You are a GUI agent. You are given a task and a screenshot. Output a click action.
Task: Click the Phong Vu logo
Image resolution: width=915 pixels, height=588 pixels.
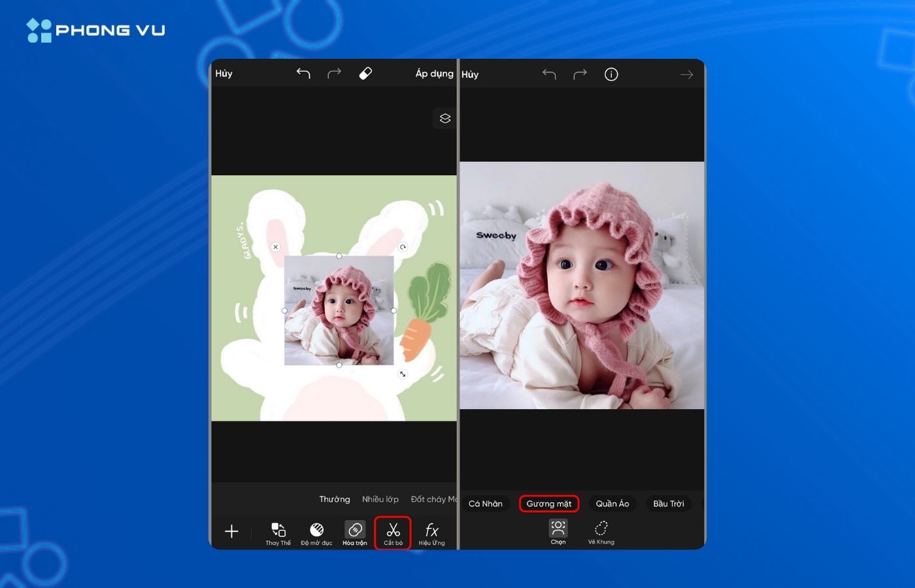[96, 30]
